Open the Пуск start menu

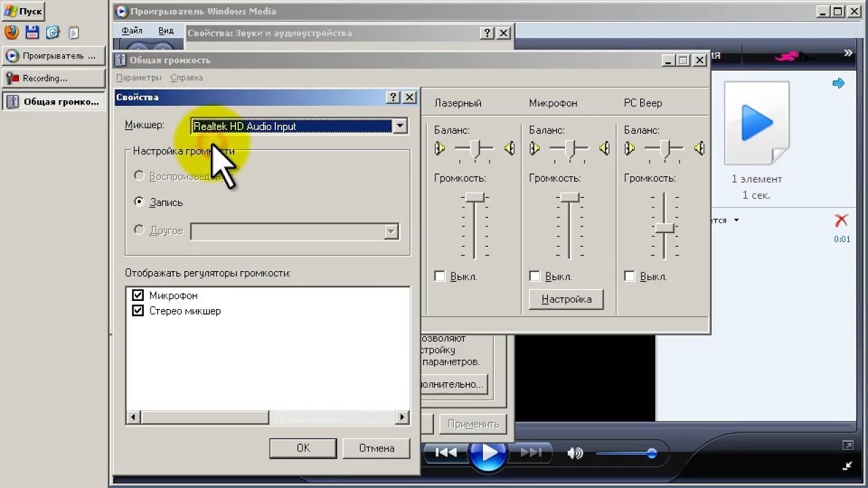(x=23, y=12)
